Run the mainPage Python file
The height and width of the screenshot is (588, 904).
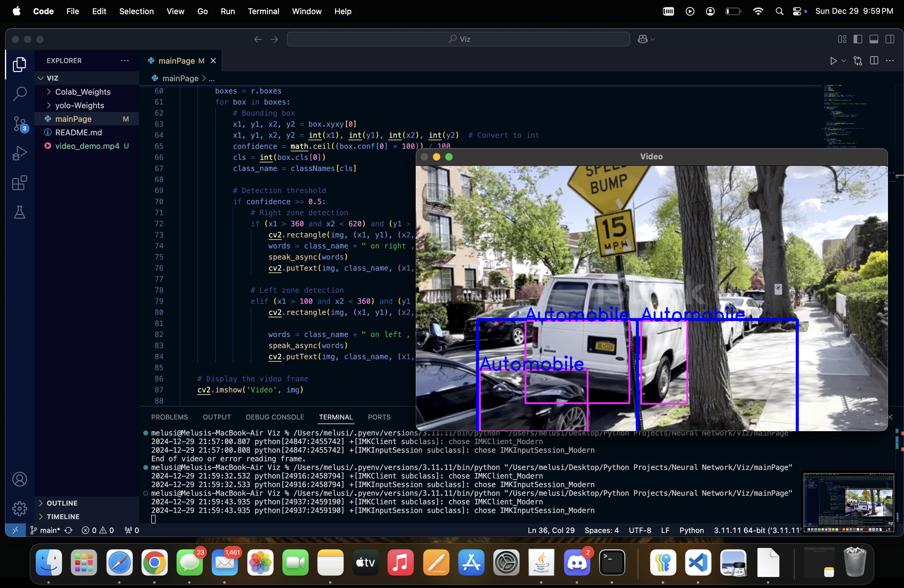coord(833,60)
